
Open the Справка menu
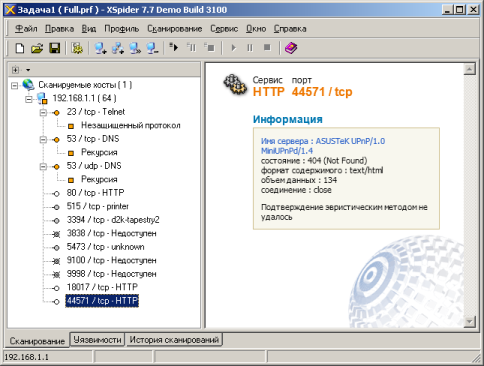coord(290,29)
